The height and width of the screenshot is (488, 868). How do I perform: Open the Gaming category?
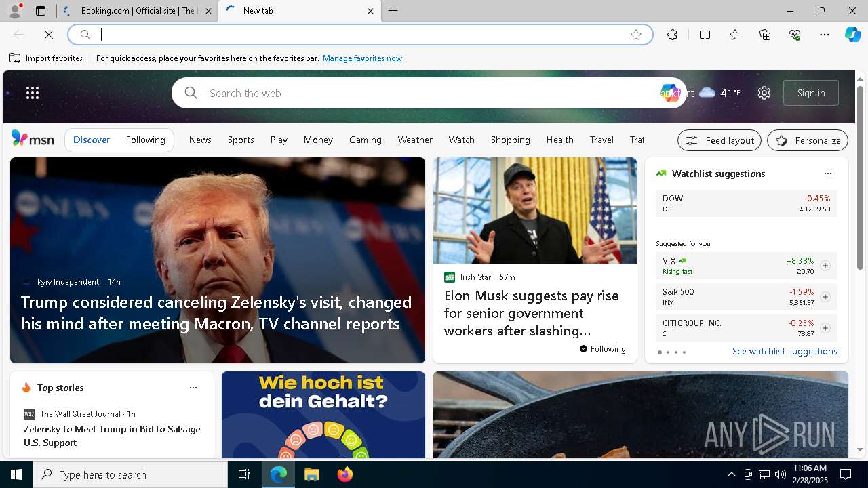[366, 140]
